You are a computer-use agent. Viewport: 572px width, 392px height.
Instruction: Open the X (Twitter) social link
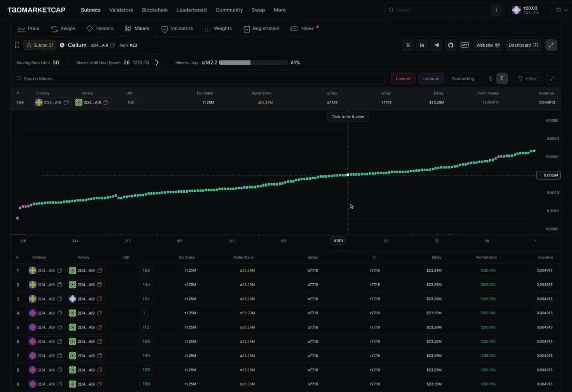coord(408,45)
